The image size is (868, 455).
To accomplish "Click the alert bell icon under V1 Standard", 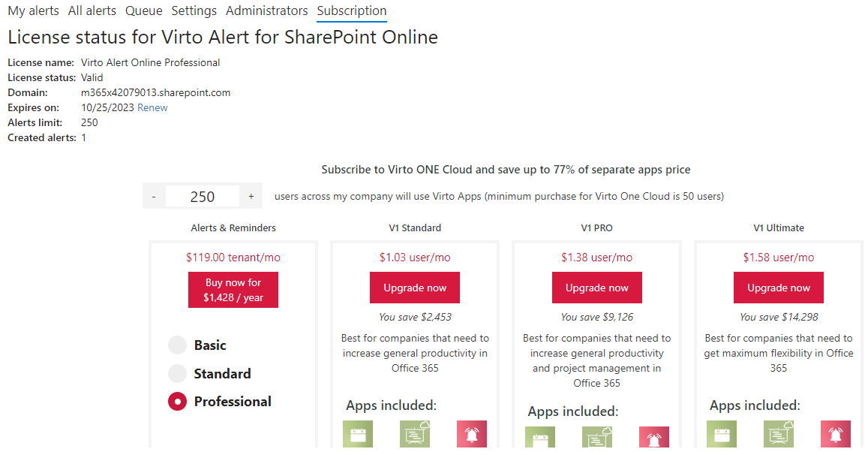I will 472,435.
